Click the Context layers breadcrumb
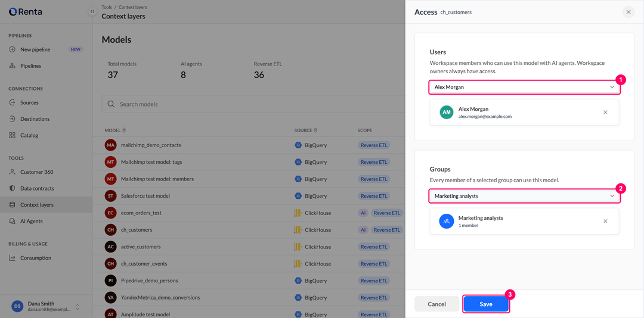 (x=132, y=7)
